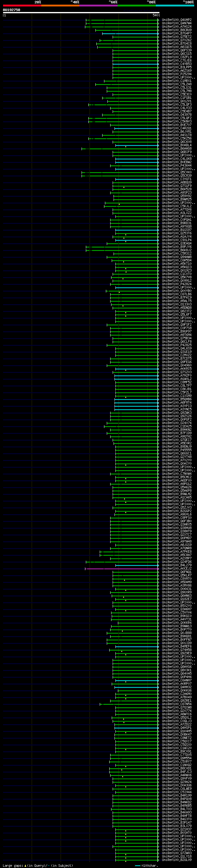Image resolution: width=197 pixels, height=868 pixels.
Task: Click query end position 540 marker
Action: click(x=155, y=15)
